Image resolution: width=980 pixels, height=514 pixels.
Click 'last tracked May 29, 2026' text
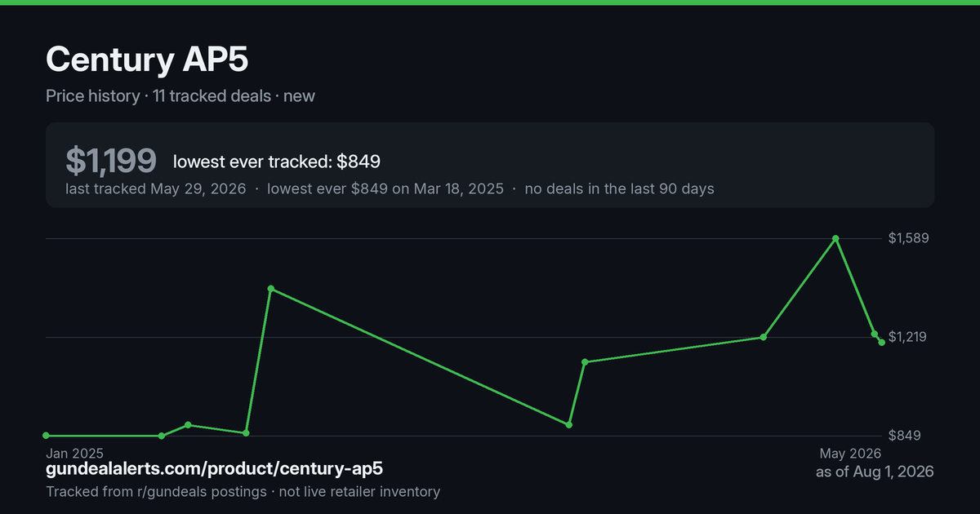(156, 188)
